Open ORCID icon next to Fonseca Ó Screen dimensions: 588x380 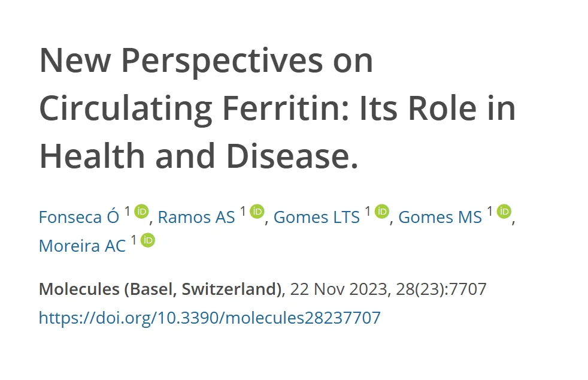pos(141,212)
